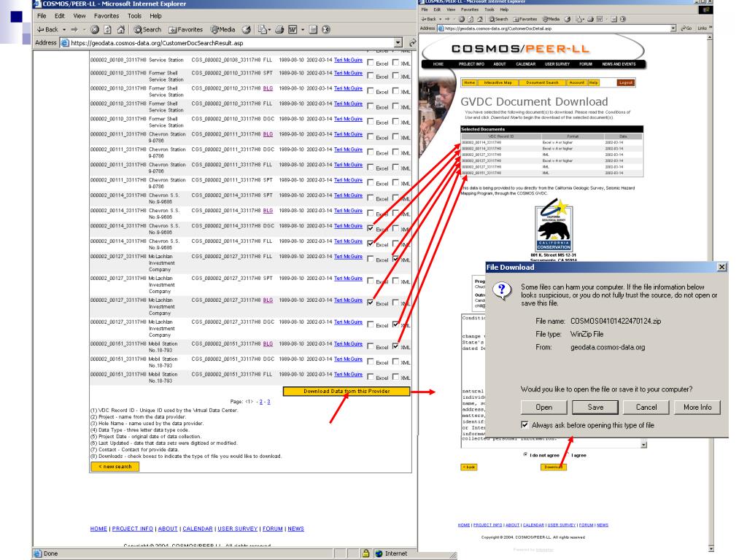This screenshot has width=747, height=560.
Task: Click the padlock icon in the left status bar
Action: click(365, 553)
